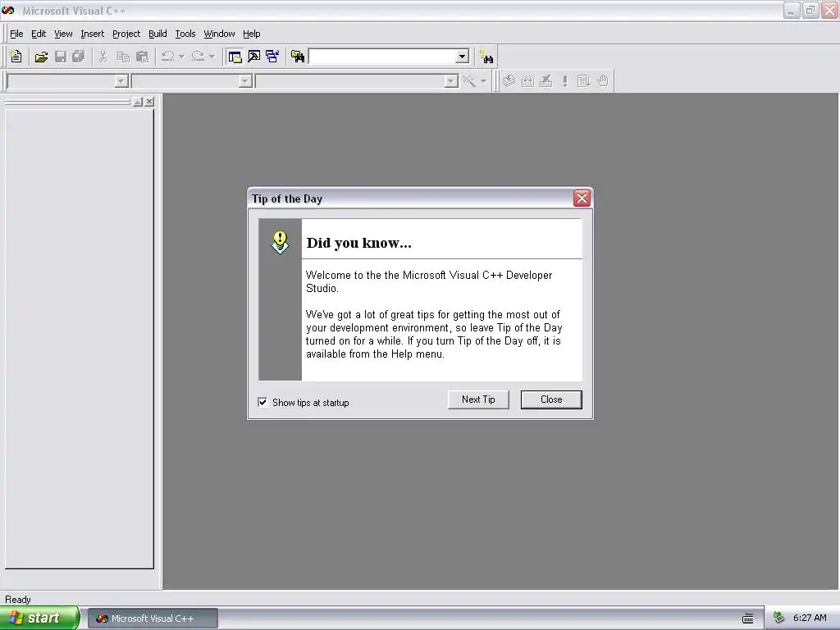Click the New Text File icon
This screenshot has height=630, width=840.
coord(16,57)
